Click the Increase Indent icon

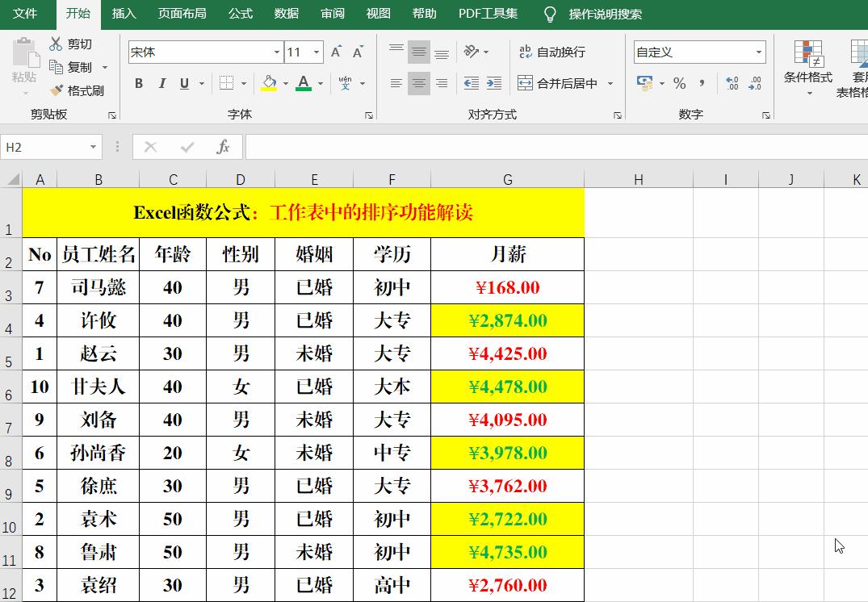pos(494,83)
